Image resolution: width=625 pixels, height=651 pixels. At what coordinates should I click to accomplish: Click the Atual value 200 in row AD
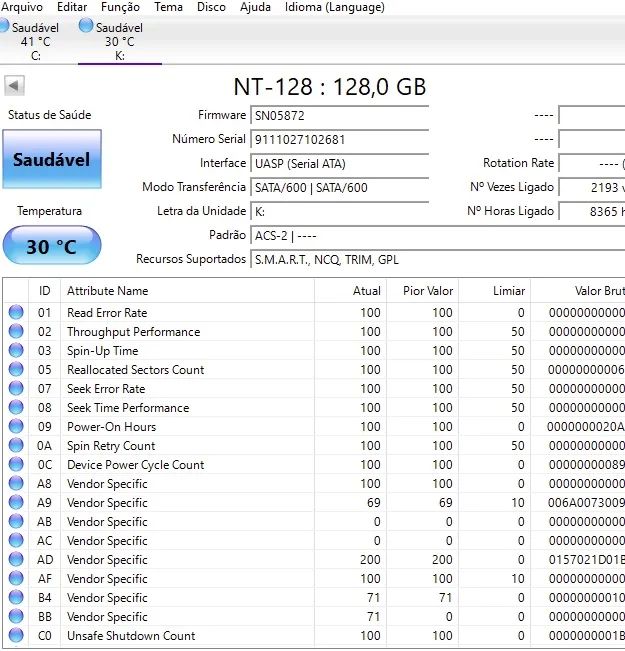pos(370,560)
